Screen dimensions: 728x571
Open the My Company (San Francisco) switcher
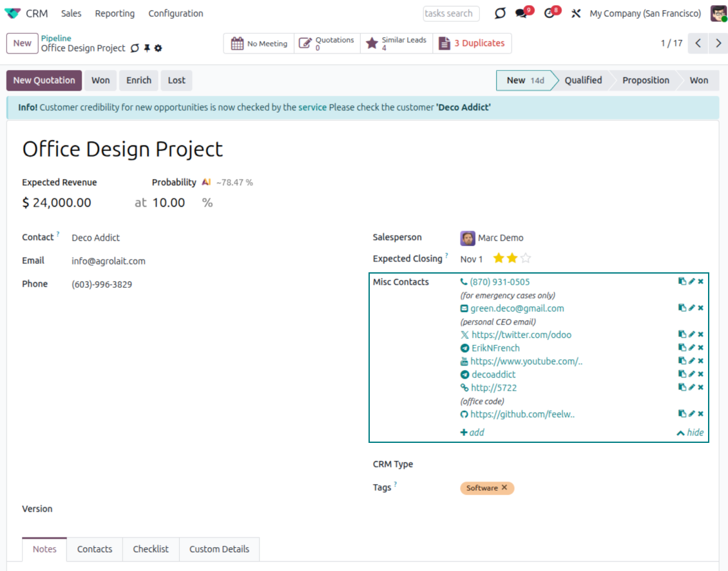tap(645, 14)
